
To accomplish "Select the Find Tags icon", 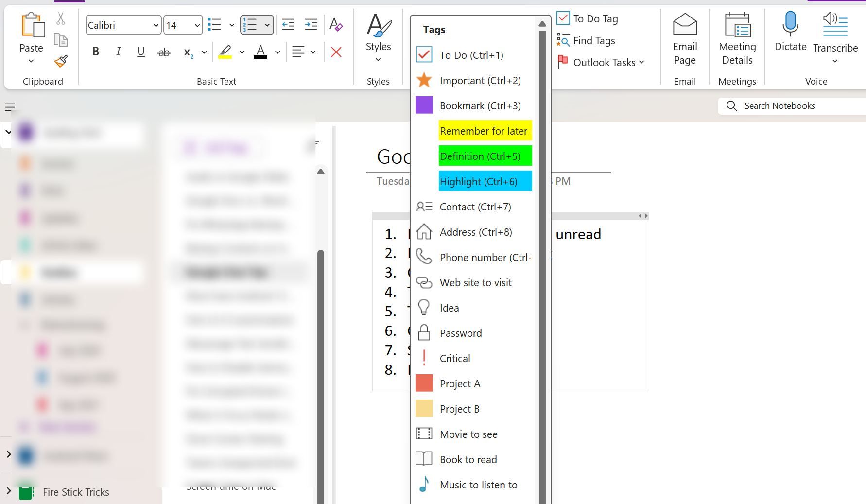I will 564,41.
